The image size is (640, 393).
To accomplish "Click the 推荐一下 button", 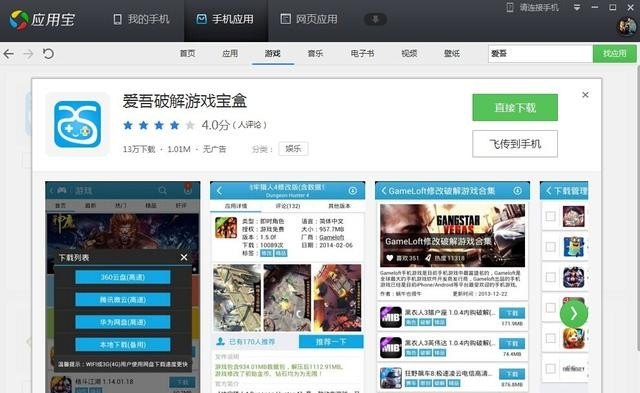I will click(331, 342).
